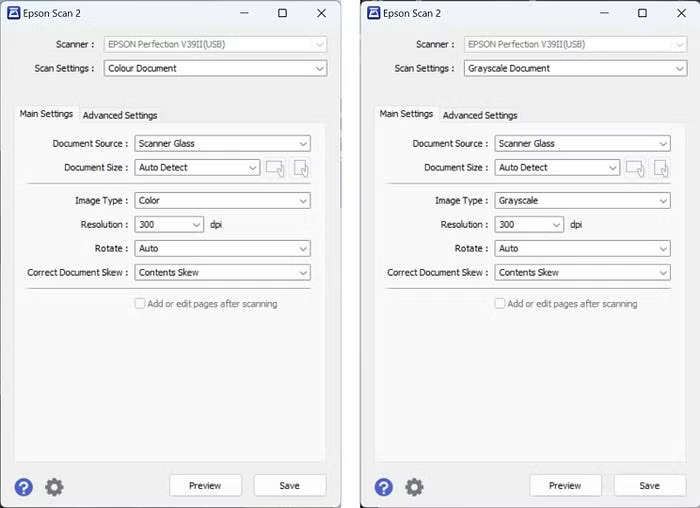Maximize the right Epson Scan 2 window
The image size is (700, 508).
coord(642,13)
